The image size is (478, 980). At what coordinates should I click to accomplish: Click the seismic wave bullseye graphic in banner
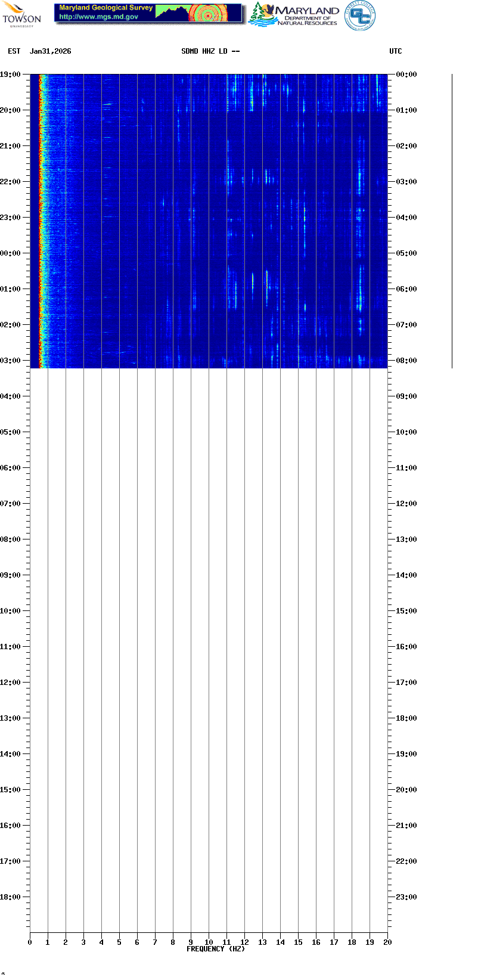click(208, 13)
